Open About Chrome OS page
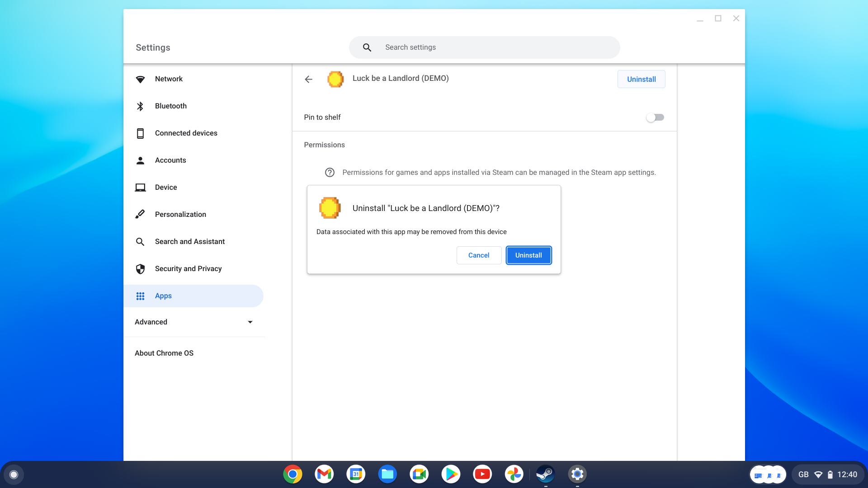The image size is (868, 488). coord(164,353)
